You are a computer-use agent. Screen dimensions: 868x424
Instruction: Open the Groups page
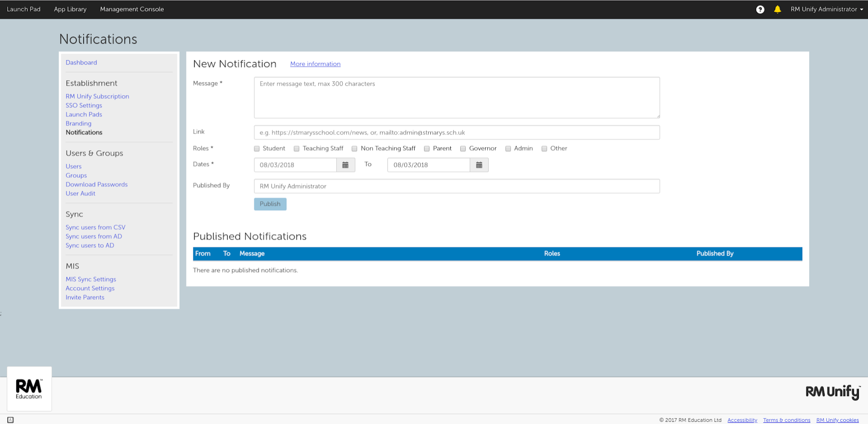(76, 175)
